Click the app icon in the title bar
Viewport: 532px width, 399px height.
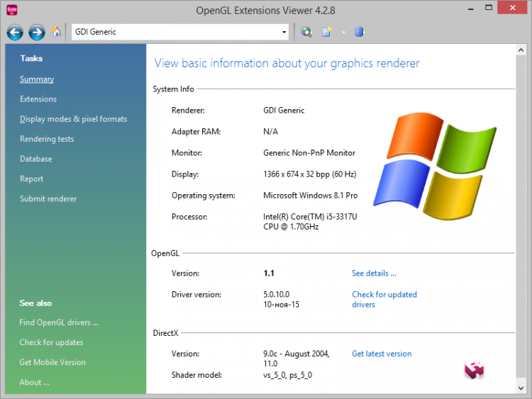(x=12, y=10)
